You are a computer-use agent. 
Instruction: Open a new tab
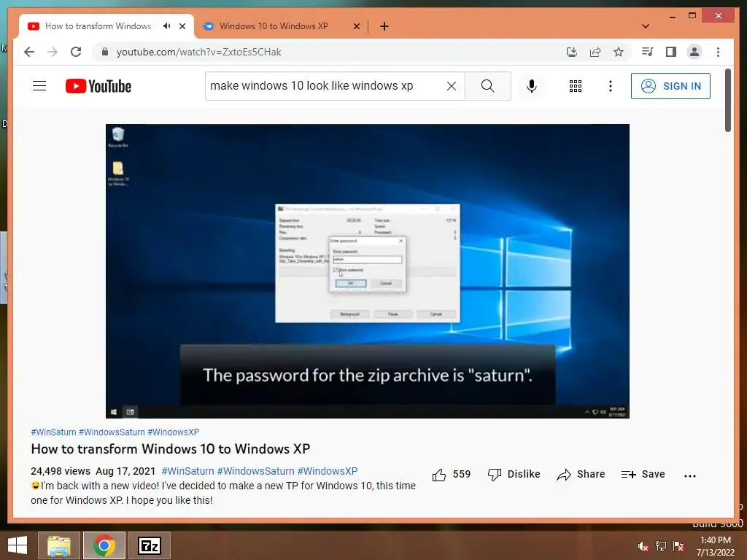tap(384, 27)
